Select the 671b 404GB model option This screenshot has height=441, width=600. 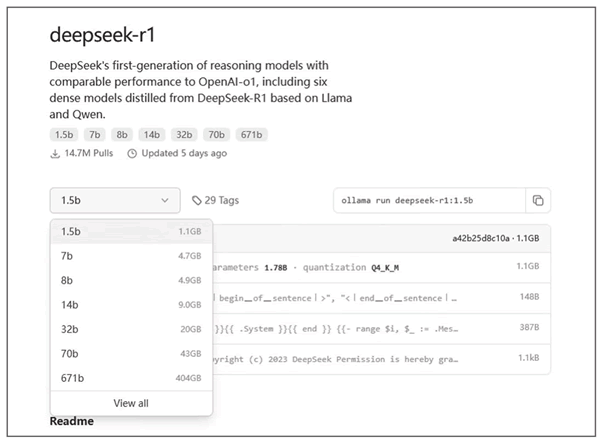[131, 378]
